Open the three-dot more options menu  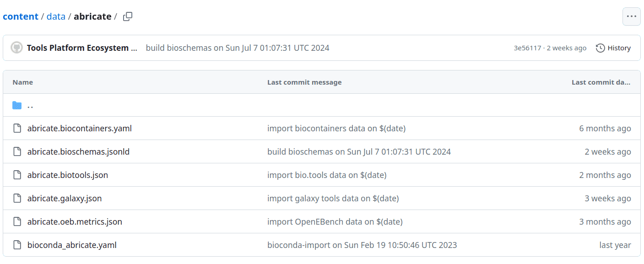click(x=631, y=16)
